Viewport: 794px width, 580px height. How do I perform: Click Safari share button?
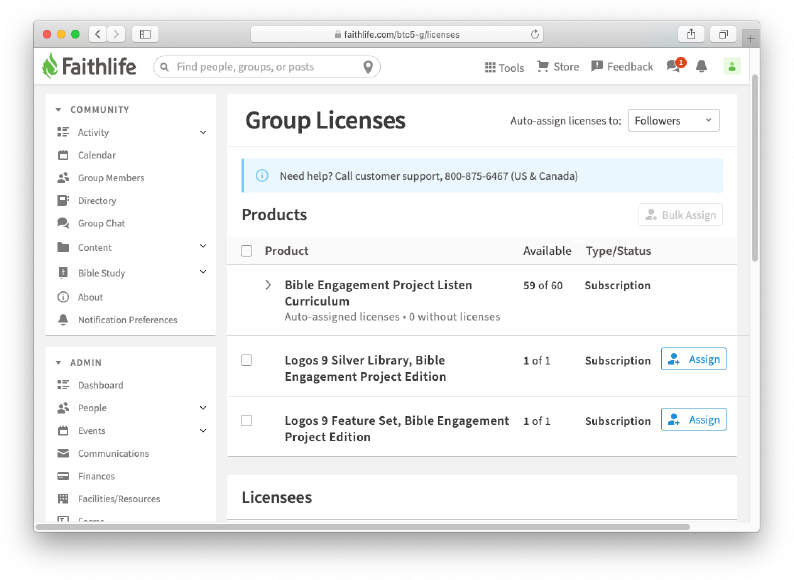tap(691, 34)
